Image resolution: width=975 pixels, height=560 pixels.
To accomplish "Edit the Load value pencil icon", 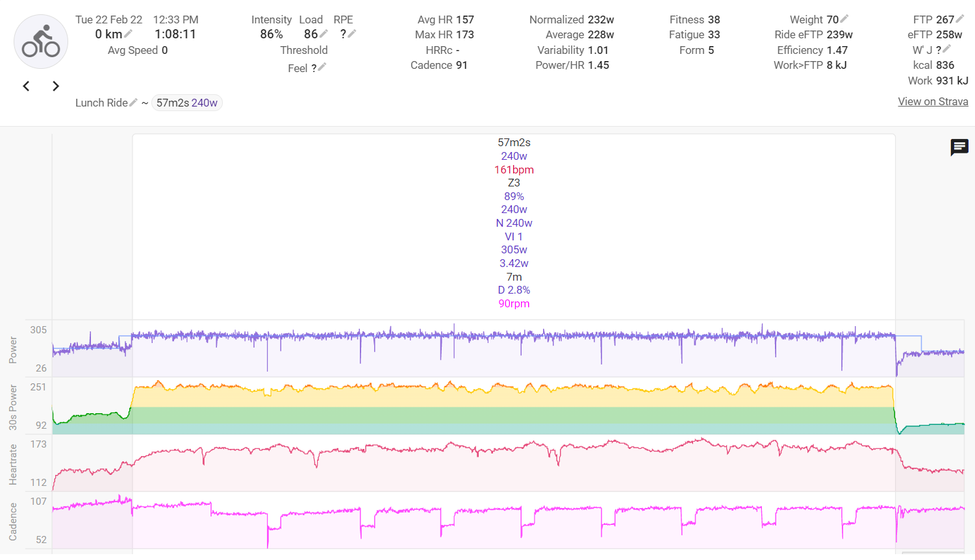I will point(323,34).
